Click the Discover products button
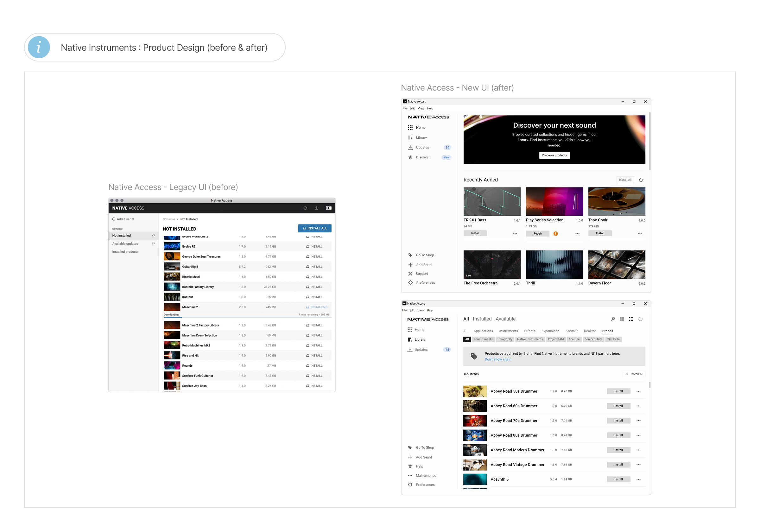This screenshot has width=760, height=532. pos(554,155)
